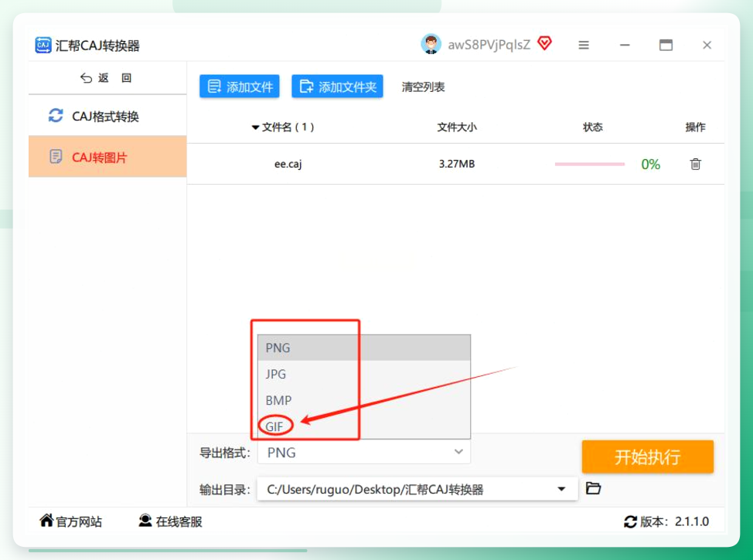Click the 添加文件 button
Image resolution: width=753 pixels, height=560 pixels.
pyautogui.click(x=239, y=87)
